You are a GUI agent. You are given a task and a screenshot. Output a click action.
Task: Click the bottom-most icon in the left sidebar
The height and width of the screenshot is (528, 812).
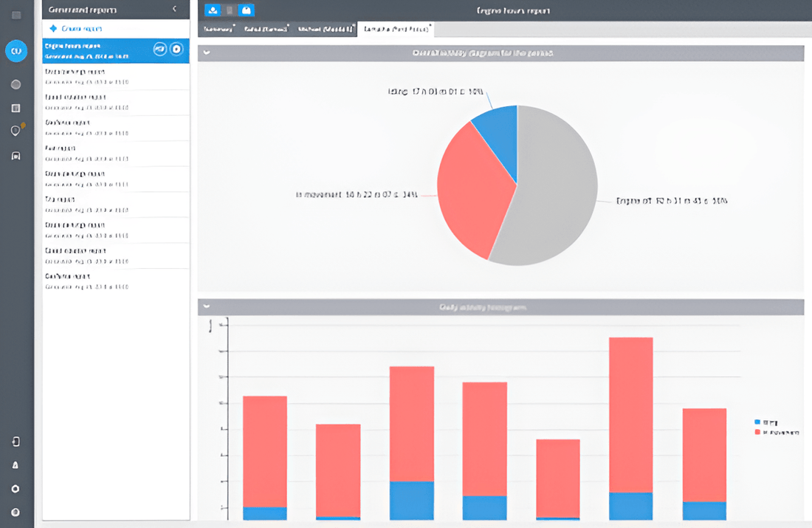click(16, 512)
